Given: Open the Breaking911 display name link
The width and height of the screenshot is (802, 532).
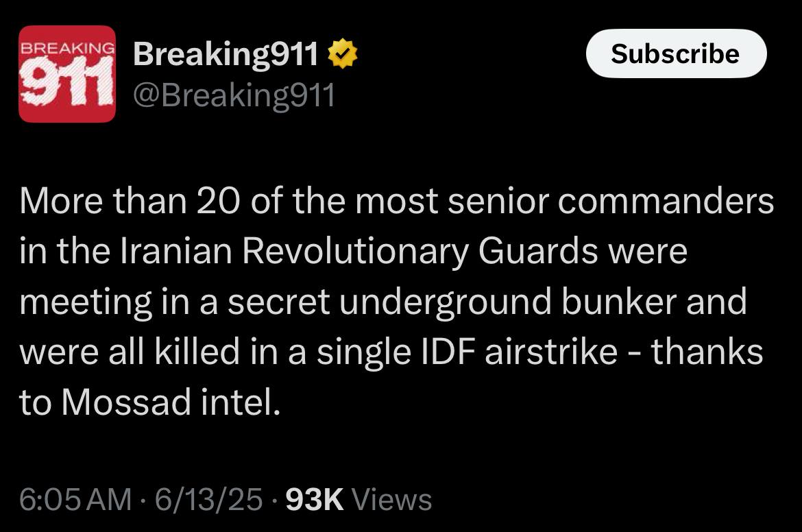Looking at the screenshot, I should click(226, 53).
